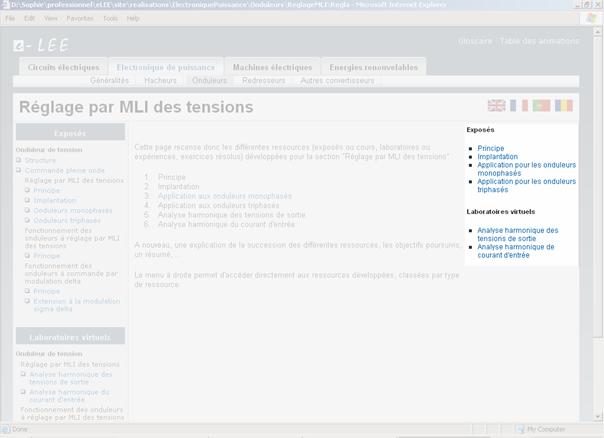The height and width of the screenshot is (438, 604).
Task: Open the Table des animations link
Action: pyautogui.click(x=539, y=41)
